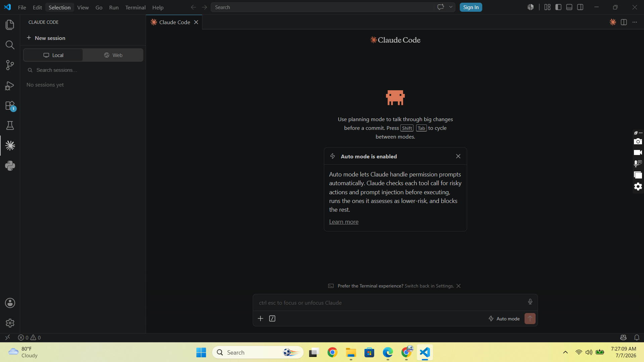Open the Windows Start menu

click(201, 352)
